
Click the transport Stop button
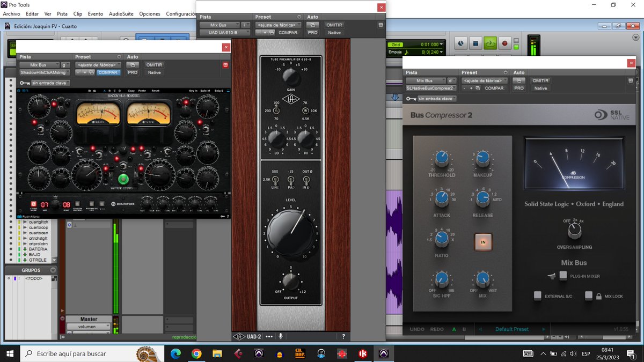pos(475,43)
